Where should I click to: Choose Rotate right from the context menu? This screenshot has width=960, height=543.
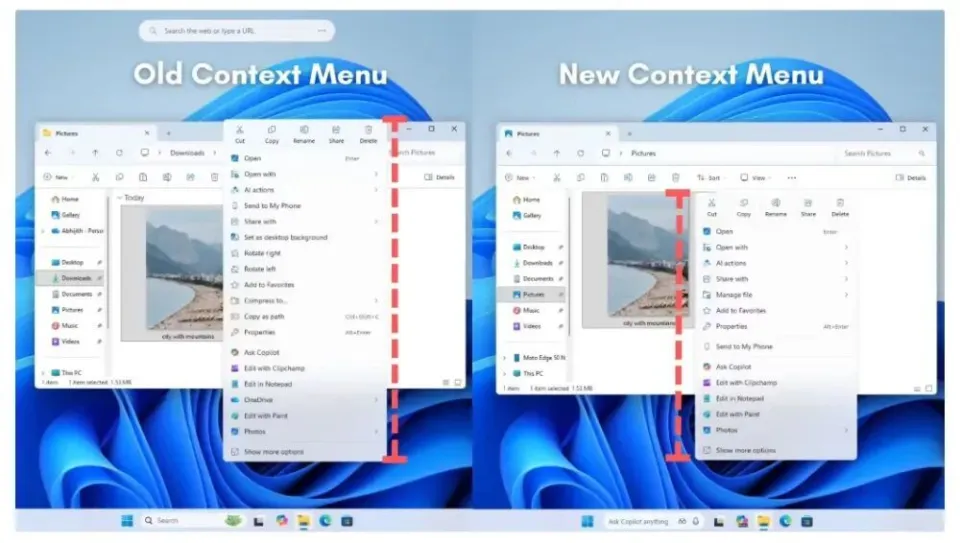pos(262,253)
